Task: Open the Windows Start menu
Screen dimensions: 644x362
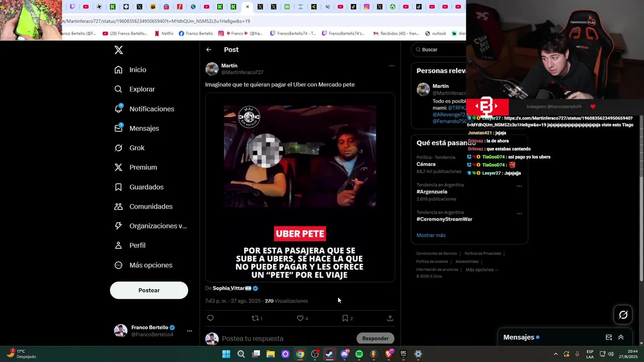Action: [x=226, y=354]
